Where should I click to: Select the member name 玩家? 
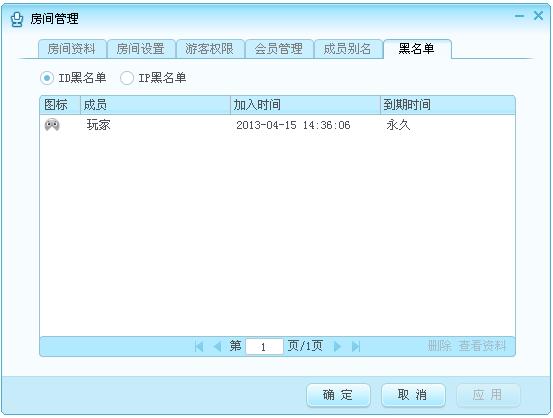(99, 125)
